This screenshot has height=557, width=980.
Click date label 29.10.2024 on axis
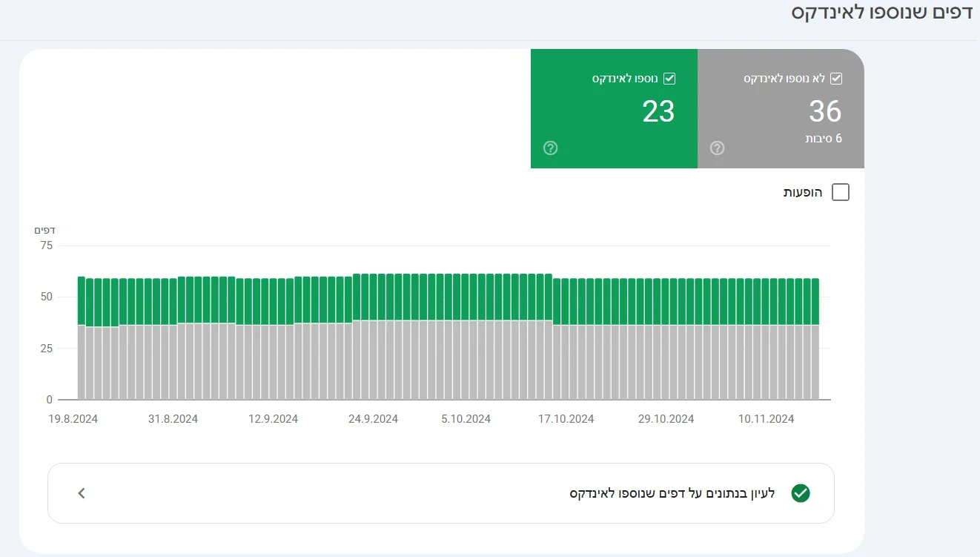click(x=666, y=419)
